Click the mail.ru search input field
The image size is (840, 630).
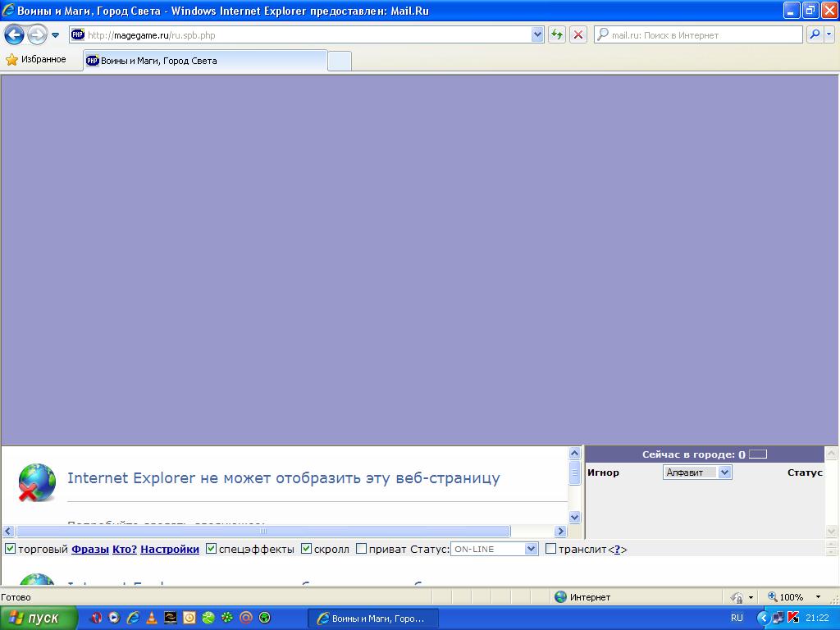[x=698, y=34]
